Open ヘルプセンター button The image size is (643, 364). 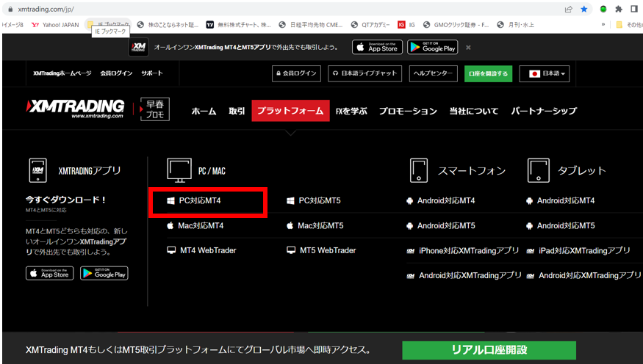433,73
